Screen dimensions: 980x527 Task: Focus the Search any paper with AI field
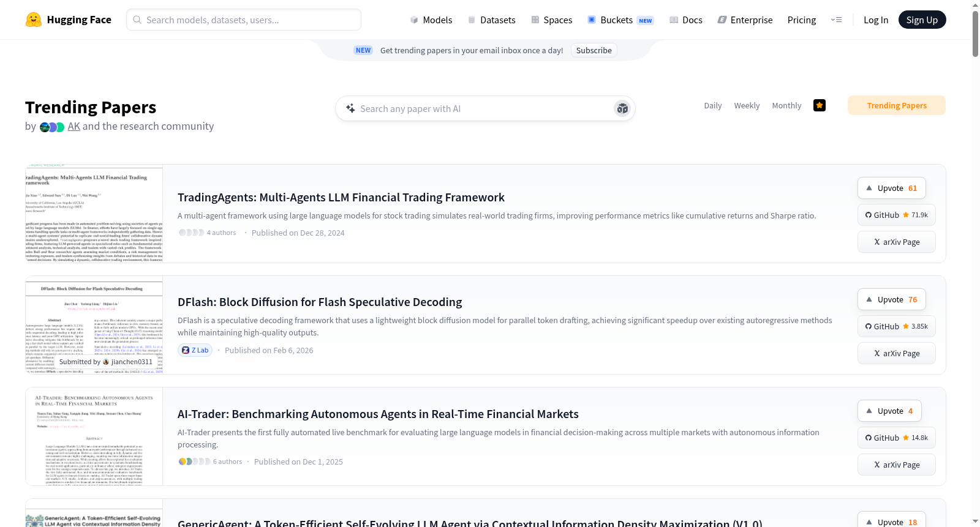point(485,108)
